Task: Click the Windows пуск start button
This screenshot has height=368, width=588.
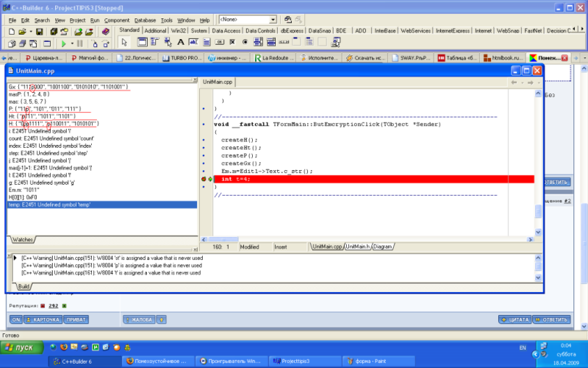Action: [x=21, y=347]
